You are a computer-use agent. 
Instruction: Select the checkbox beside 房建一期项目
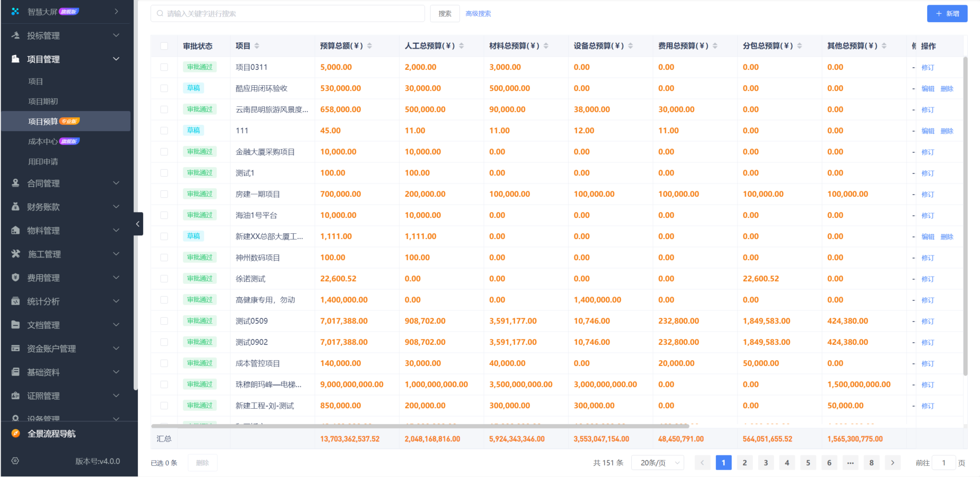coord(164,194)
